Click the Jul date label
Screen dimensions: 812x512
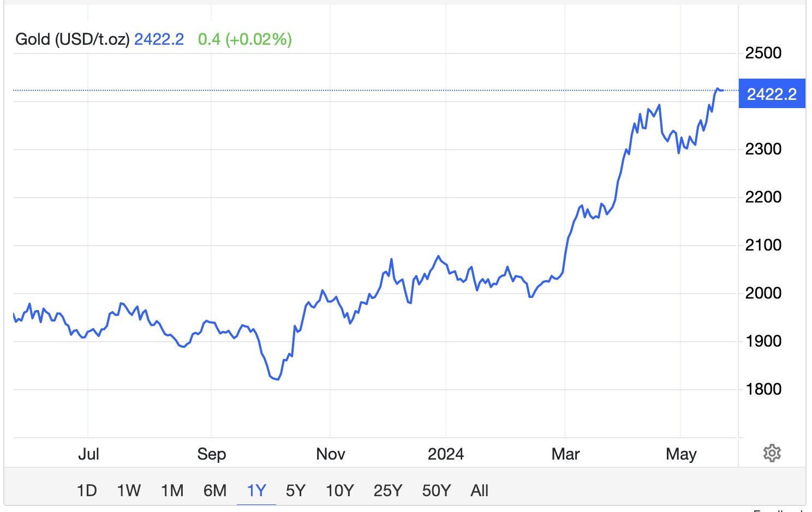pos(88,454)
